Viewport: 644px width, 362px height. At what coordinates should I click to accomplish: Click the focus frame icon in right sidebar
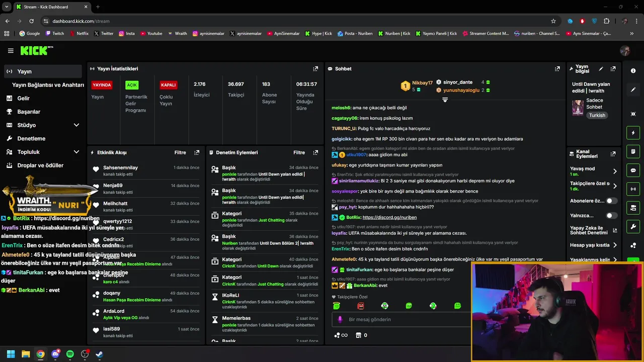(x=633, y=114)
